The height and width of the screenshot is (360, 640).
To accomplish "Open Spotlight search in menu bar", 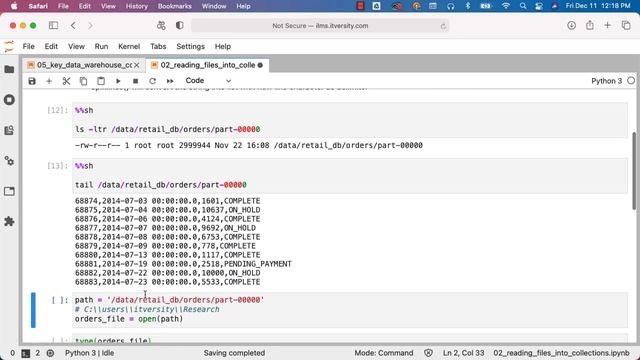I will (x=523, y=6).
